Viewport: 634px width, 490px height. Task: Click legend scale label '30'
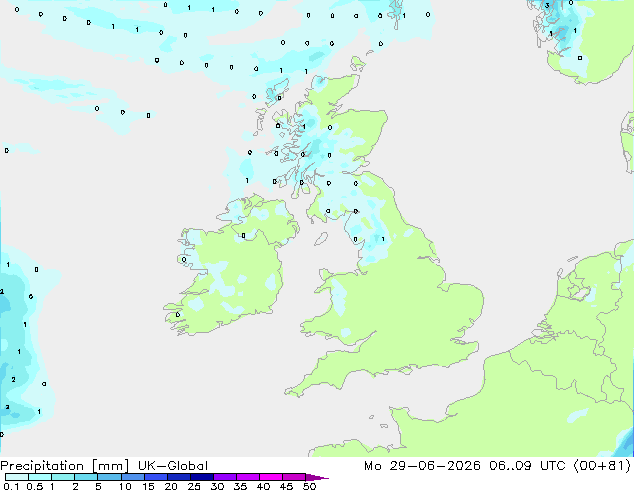click(217, 486)
